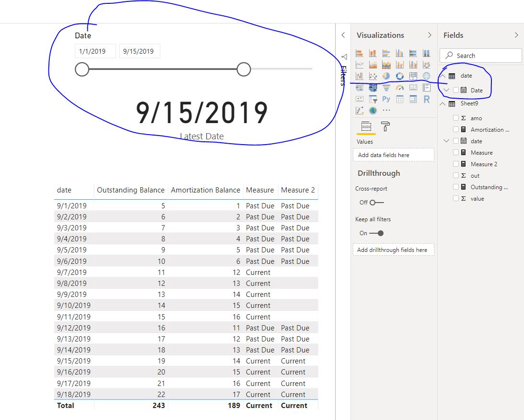
Task: Collapse the Fields pane
Action: pyautogui.click(x=517, y=35)
